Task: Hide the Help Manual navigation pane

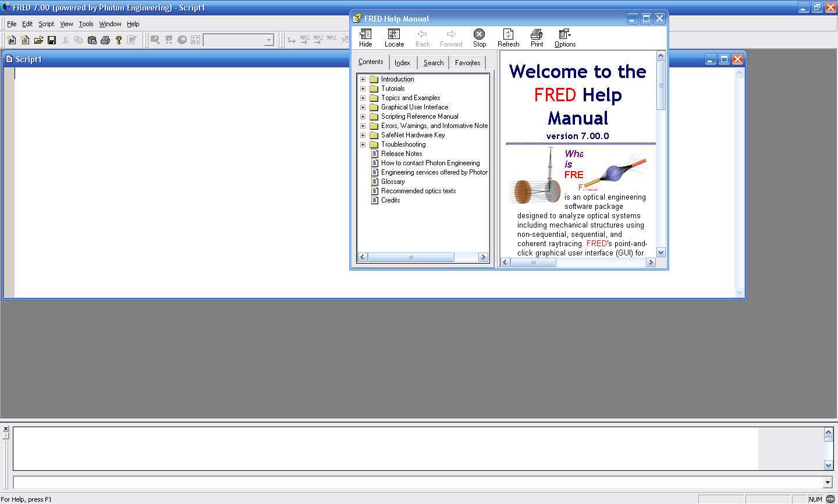Action: 365,38
